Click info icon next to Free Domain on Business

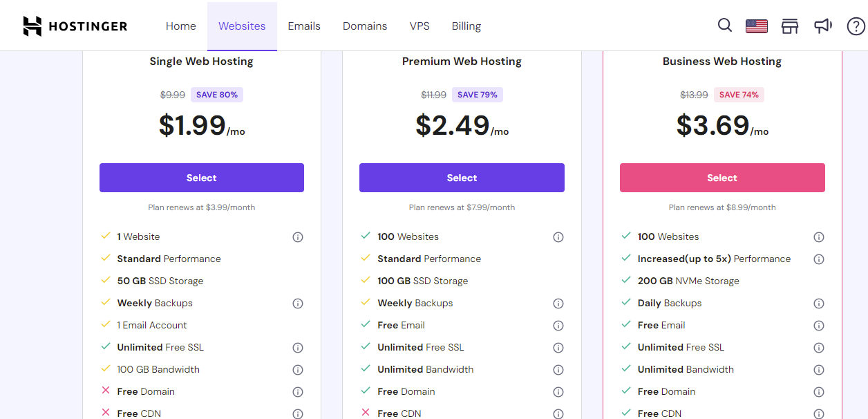pos(819,391)
